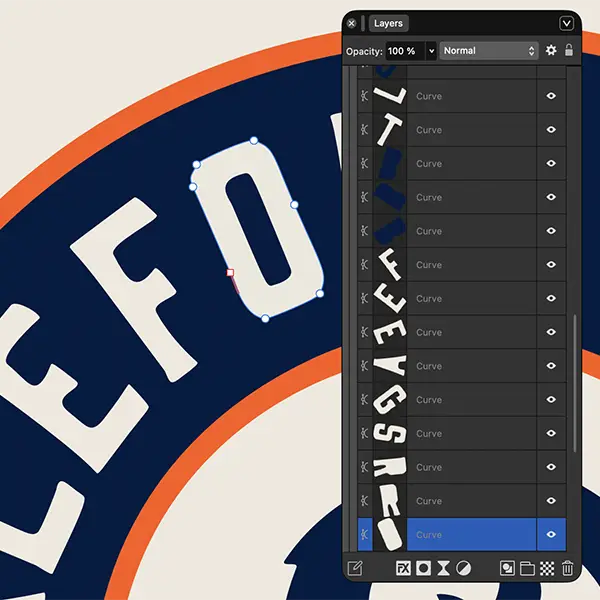Click "Curve" name of the highlighted layer
This screenshot has height=600, width=600.
429,535
